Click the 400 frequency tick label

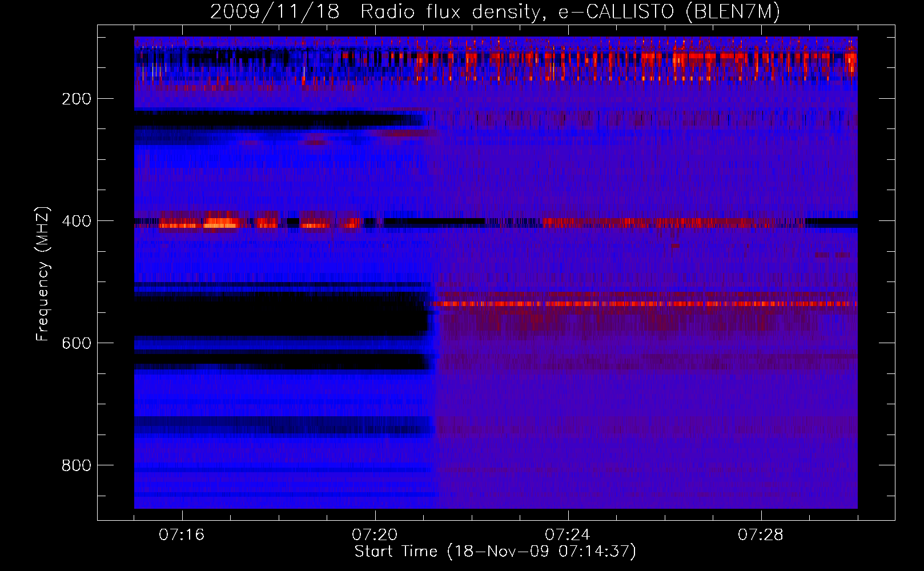click(x=77, y=221)
